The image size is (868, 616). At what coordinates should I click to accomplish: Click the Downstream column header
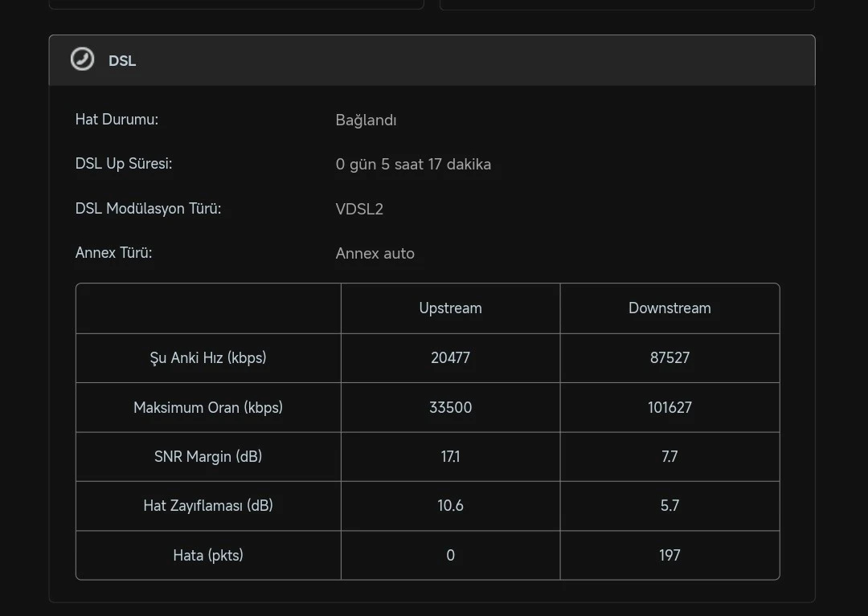coord(669,308)
